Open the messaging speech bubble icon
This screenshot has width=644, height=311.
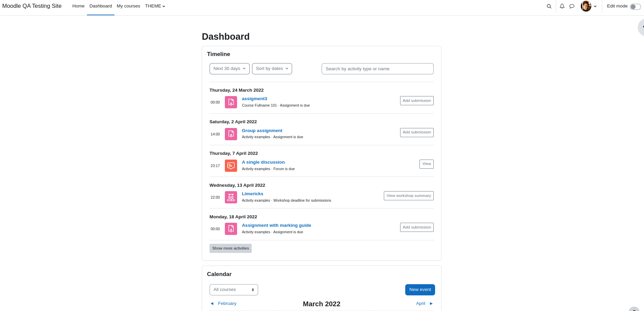(x=572, y=6)
